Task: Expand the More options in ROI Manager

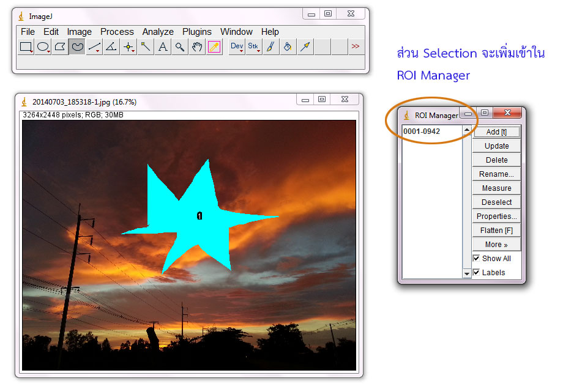Action: coord(496,244)
